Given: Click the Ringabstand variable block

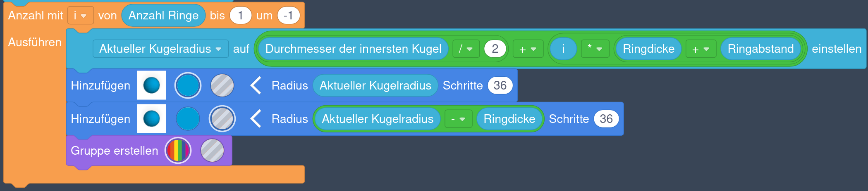Looking at the screenshot, I should tap(760, 49).
